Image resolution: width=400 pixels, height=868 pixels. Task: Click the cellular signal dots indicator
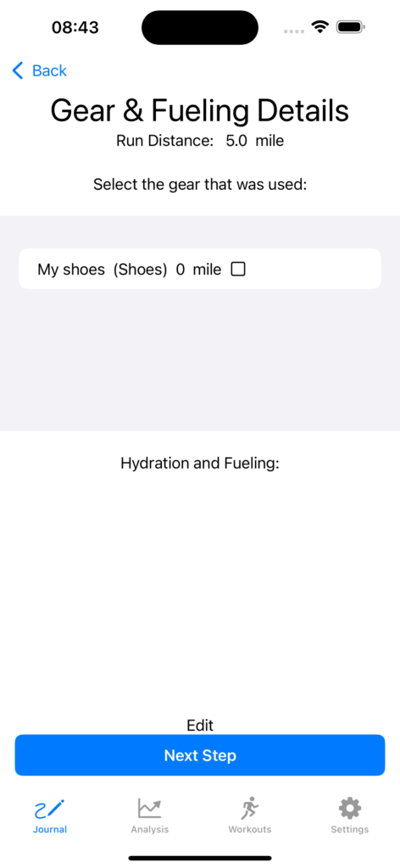click(x=294, y=31)
